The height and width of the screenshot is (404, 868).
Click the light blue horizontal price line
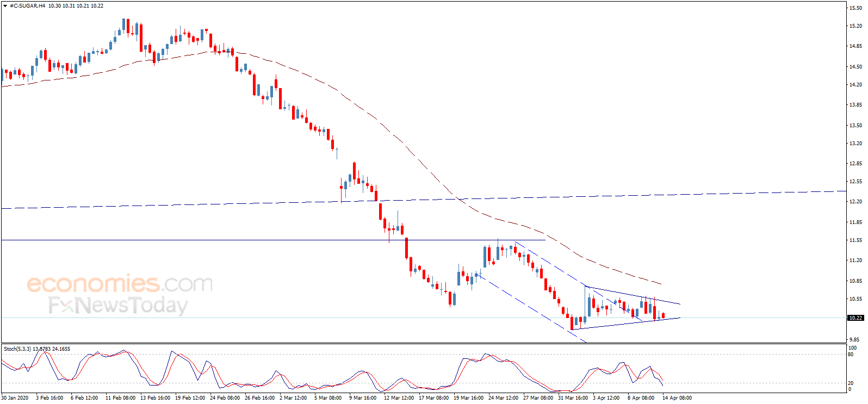tap(424, 318)
